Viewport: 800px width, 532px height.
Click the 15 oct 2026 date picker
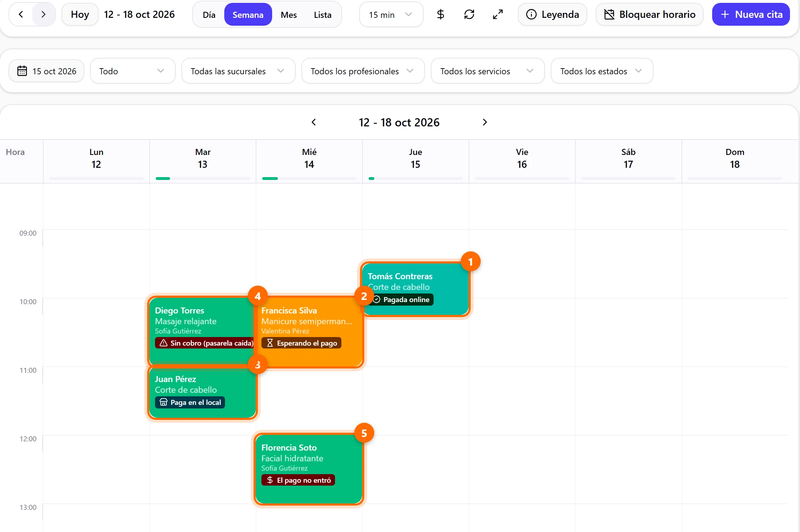46,71
